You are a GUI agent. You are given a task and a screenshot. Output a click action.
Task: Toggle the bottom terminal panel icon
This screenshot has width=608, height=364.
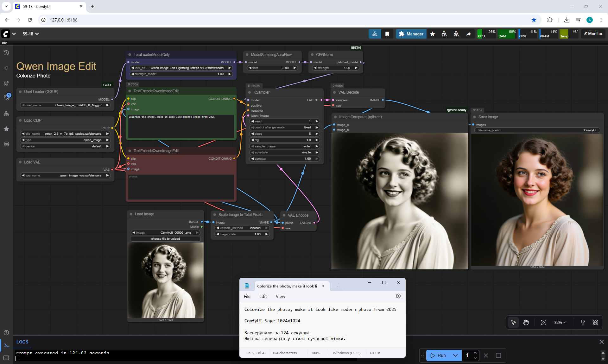coord(6,345)
